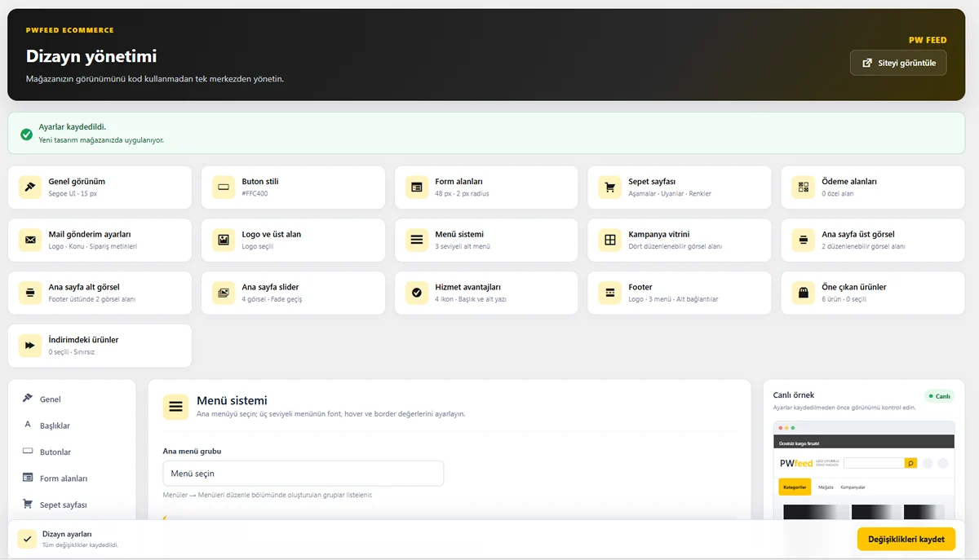Open the Genel görünüm card
This screenshot has height=560, width=979.
click(100, 187)
